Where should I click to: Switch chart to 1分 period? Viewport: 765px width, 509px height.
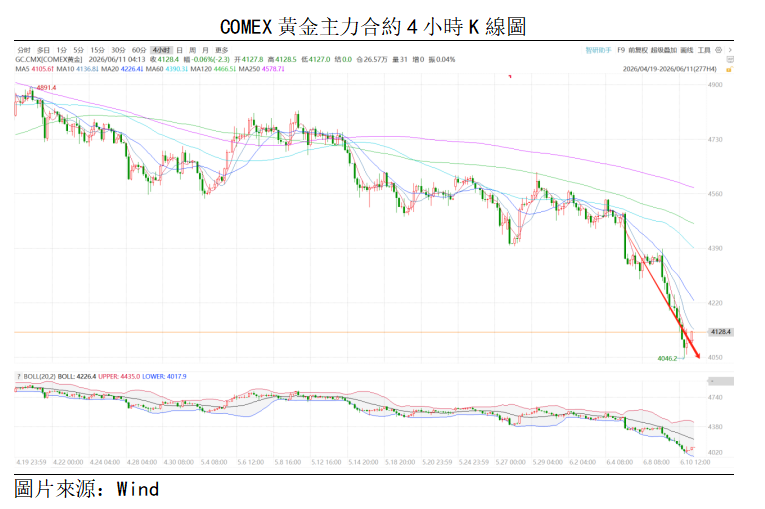click(61, 50)
